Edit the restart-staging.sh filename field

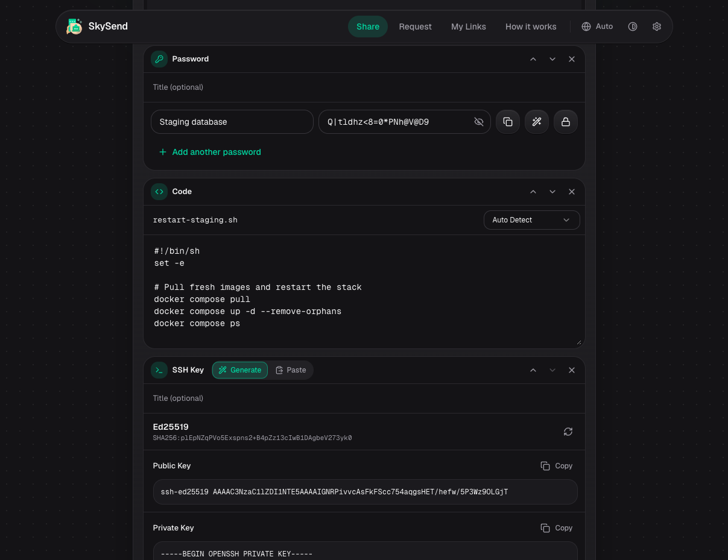coord(315,220)
